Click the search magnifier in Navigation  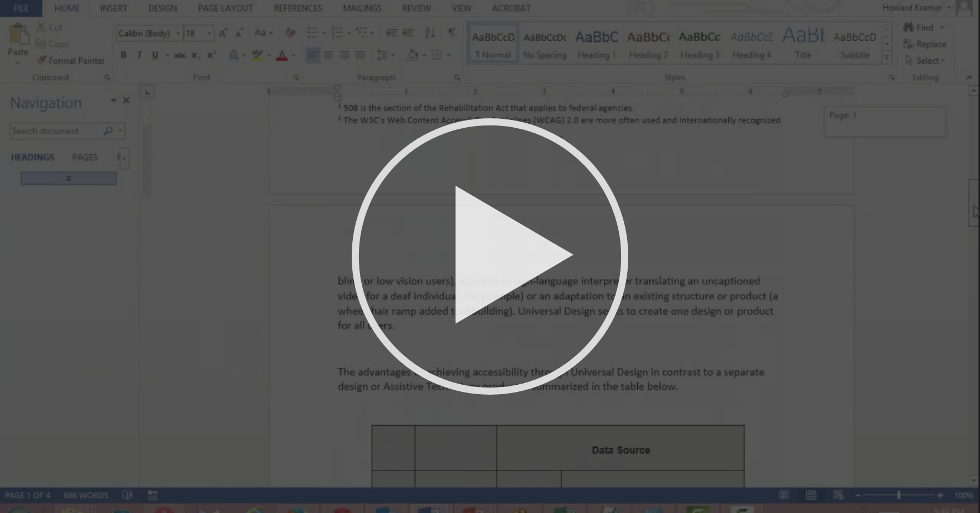(x=108, y=131)
